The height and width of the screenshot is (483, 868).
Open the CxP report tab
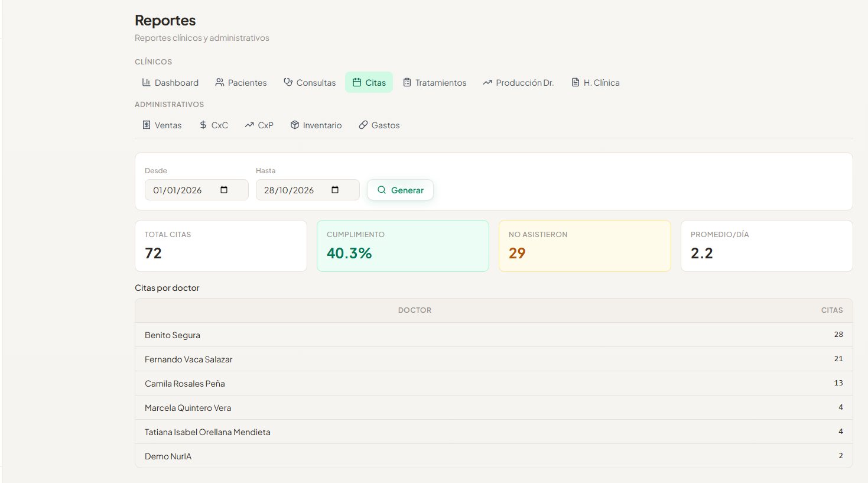click(x=259, y=125)
